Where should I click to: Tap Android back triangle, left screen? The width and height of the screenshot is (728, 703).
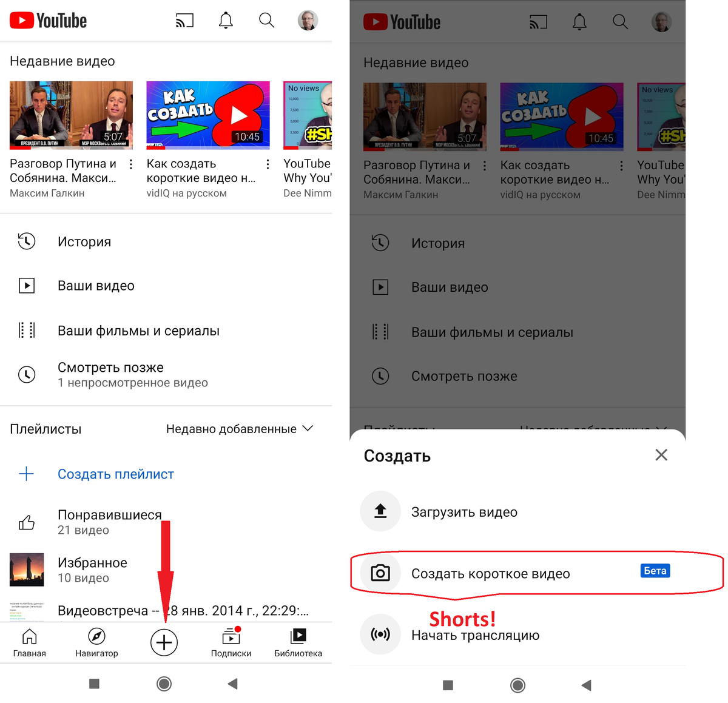tap(232, 684)
